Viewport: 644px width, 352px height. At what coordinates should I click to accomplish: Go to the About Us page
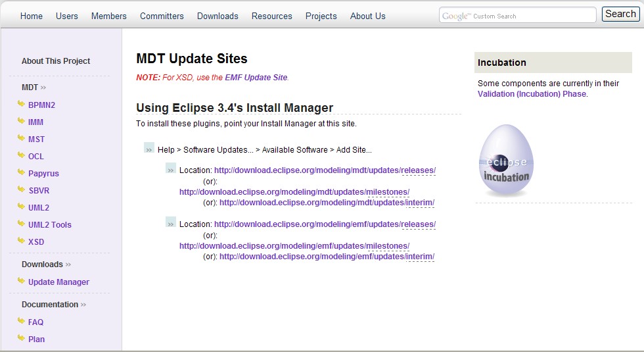tap(367, 16)
